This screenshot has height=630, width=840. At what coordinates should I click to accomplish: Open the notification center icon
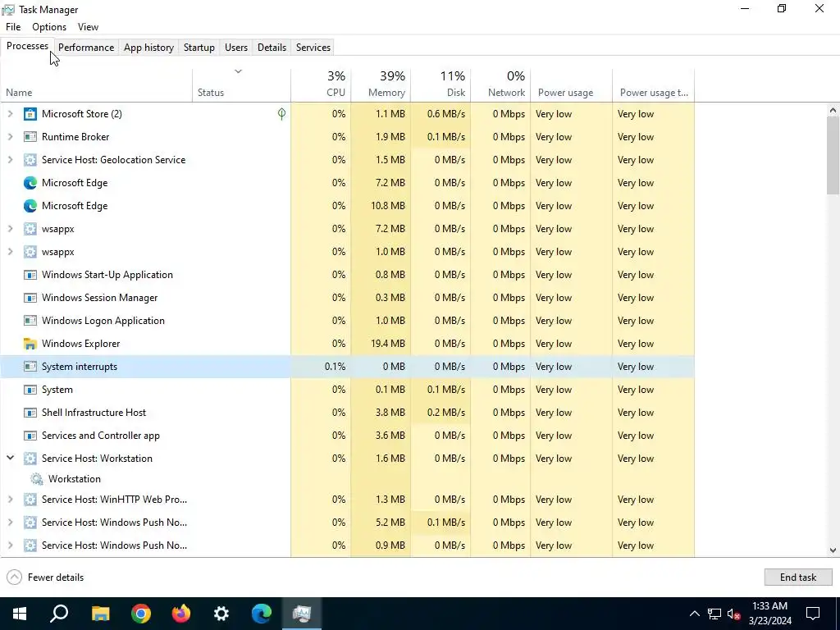tap(813, 614)
